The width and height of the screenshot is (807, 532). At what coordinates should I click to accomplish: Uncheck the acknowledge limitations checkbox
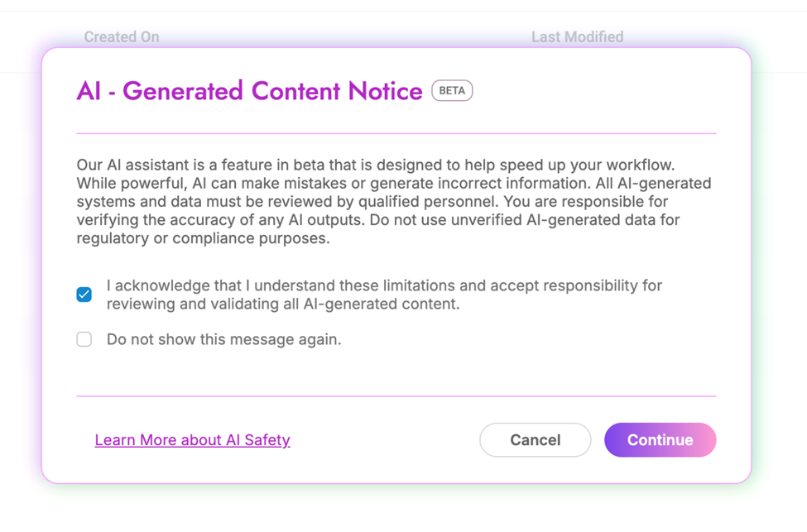click(x=84, y=295)
